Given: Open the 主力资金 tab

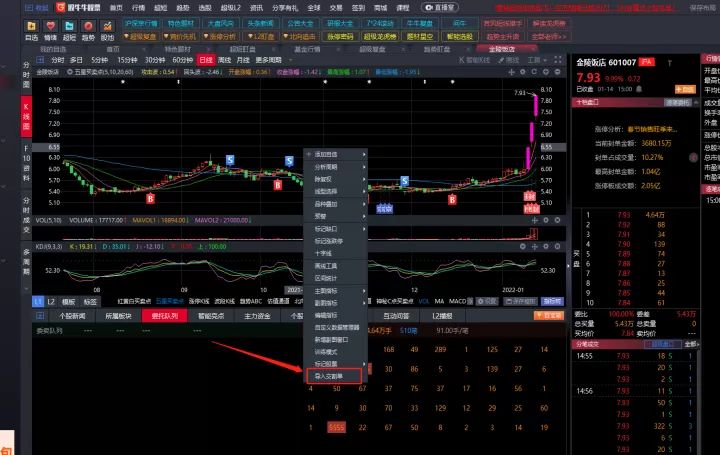Looking at the screenshot, I should [x=257, y=316].
